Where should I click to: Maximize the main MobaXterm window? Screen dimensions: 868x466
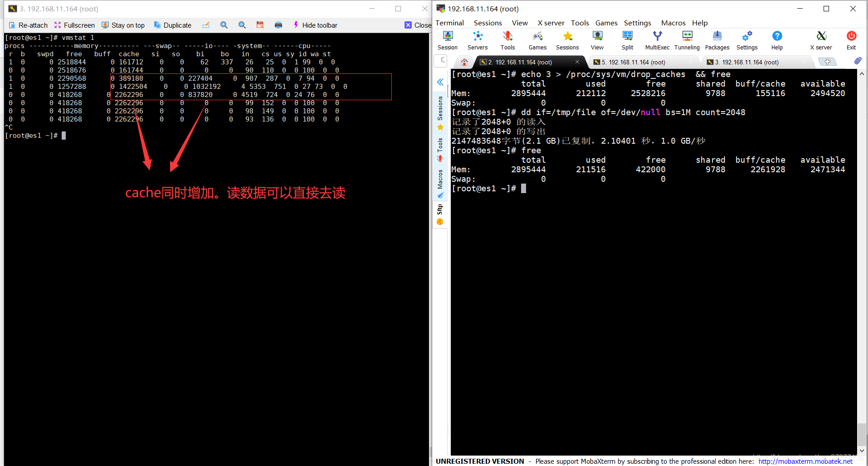[x=826, y=9]
